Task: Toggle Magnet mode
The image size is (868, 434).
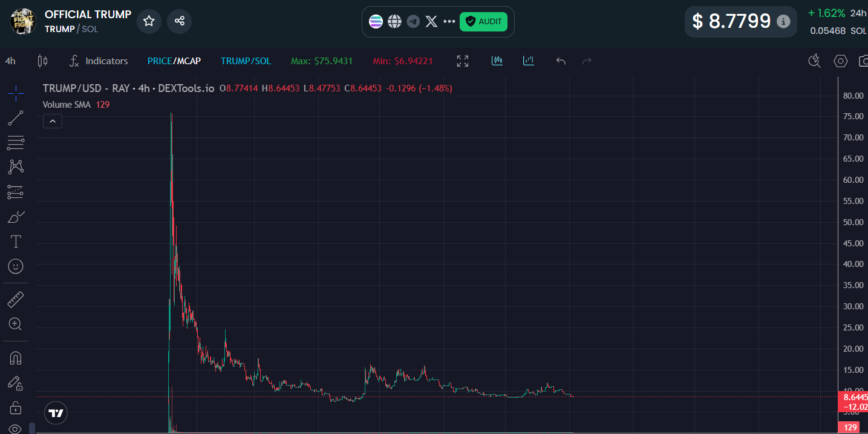Action: (x=16, y=358)
